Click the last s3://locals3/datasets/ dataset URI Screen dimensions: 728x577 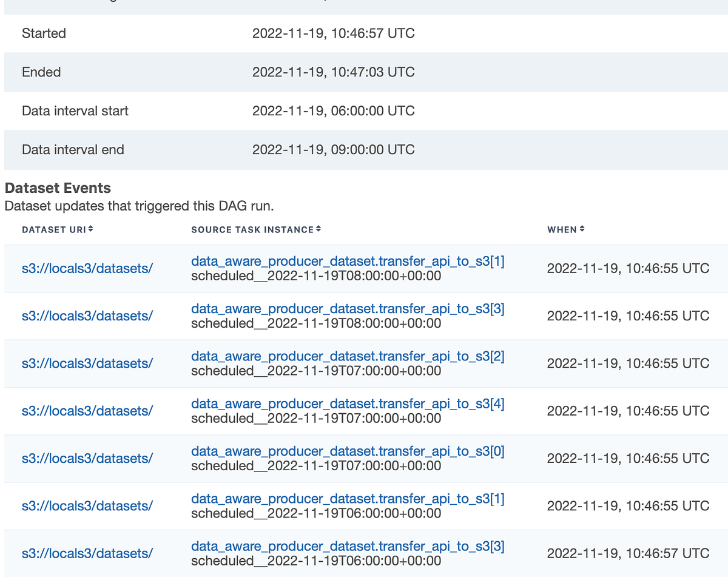tap(88, 553)
